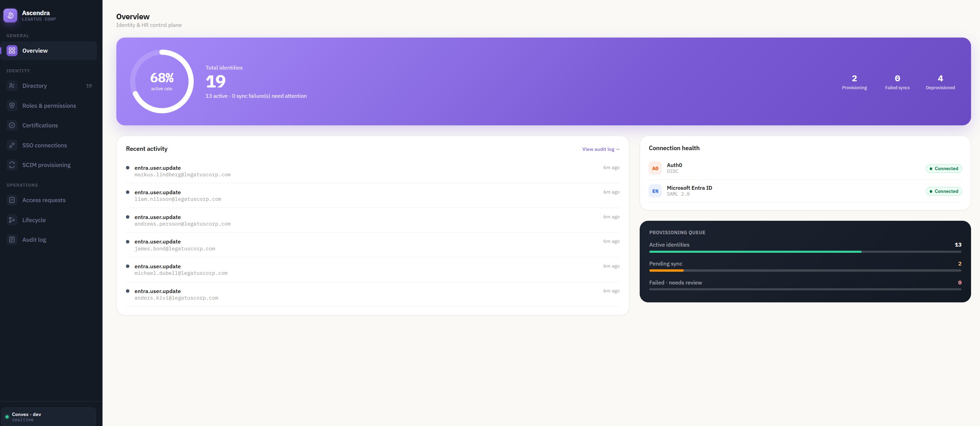980x426 pixels.
Task: Click the Auth0 Connected status badge
Action: click(x=944, y=168)
